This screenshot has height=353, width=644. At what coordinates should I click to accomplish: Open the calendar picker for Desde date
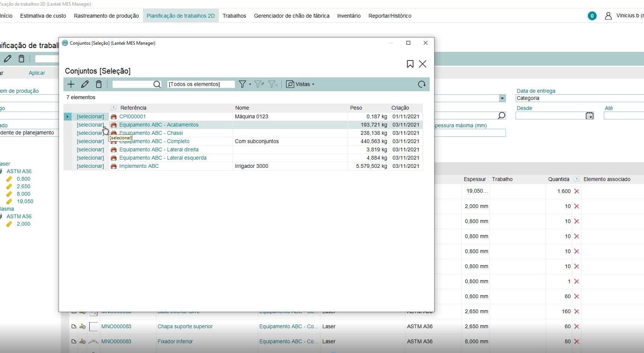(x=590, y=115)
